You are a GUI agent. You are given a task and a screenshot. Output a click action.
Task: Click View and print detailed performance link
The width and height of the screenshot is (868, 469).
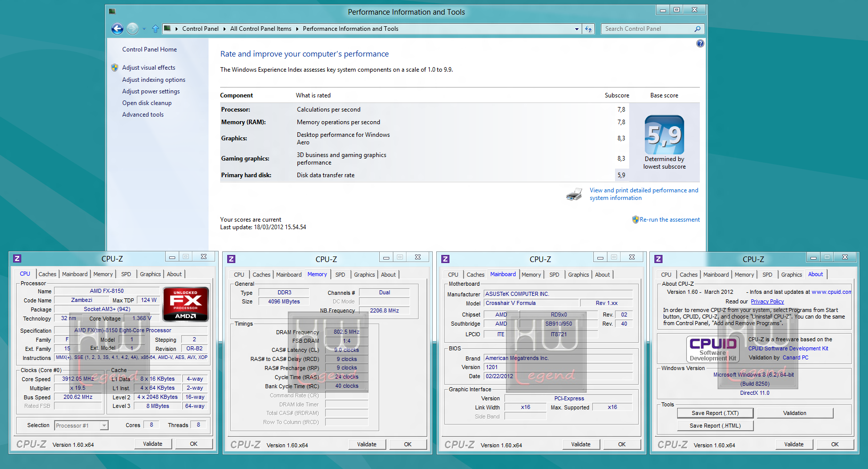click(x=644, y=194)
